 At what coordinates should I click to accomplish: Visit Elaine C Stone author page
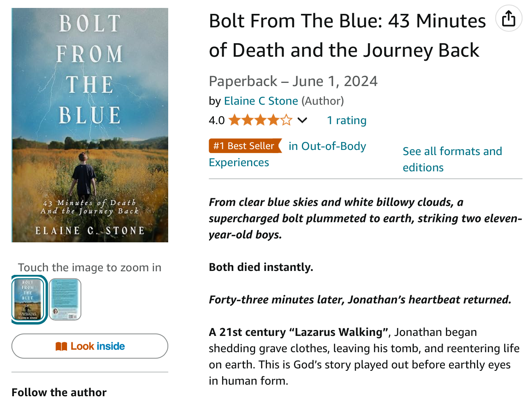(261, 101)
